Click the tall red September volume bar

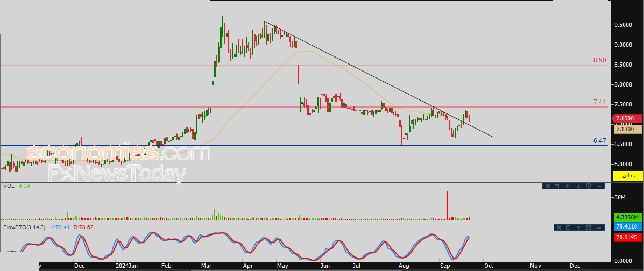pos(447,205)
